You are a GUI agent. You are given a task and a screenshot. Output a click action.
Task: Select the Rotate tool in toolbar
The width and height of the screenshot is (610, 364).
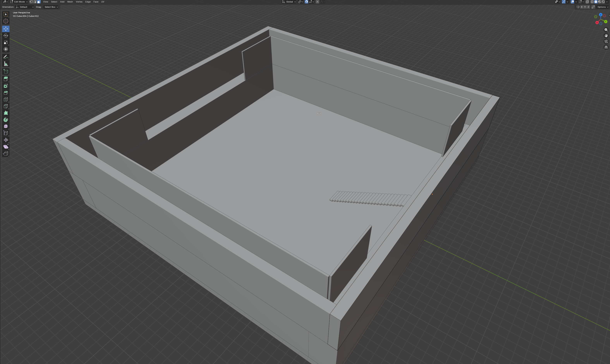click(x=6, y=36)
